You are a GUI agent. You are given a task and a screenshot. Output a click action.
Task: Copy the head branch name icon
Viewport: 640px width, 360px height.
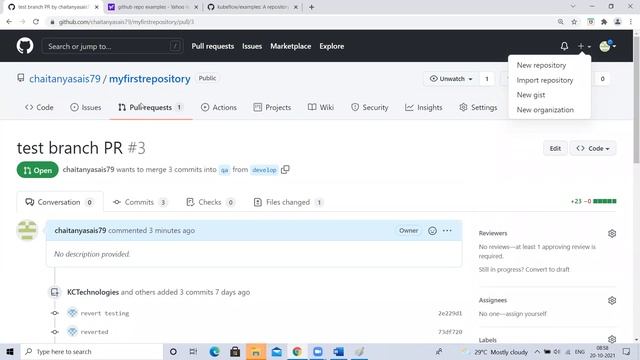coord(285,169)
